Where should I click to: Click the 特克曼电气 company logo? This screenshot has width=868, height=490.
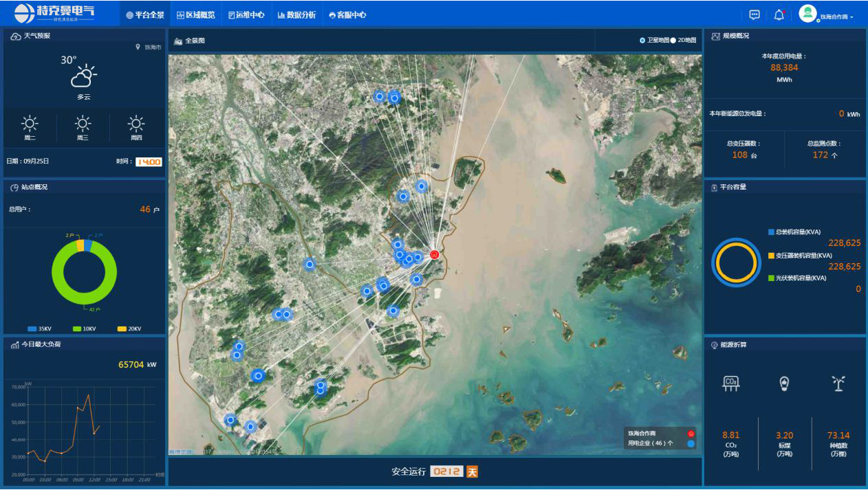[55, 14]
